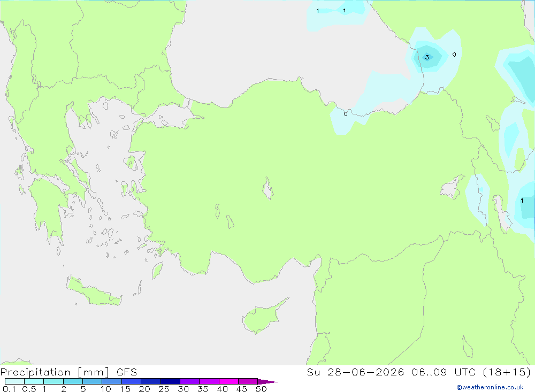Click the '3' precipitation value on the map
The width and height of the screenshot is (535, 392).
pos(427,57)
